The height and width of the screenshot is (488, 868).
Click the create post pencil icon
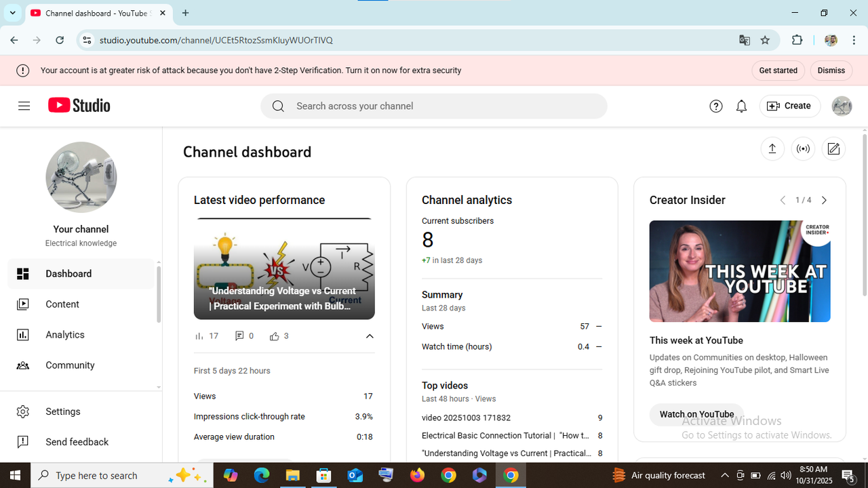[x=833, y=149]
